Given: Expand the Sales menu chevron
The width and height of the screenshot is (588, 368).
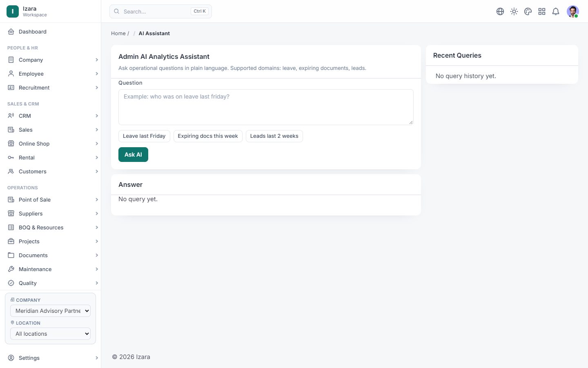Looking at the screenshot, I should coord(97,130).
